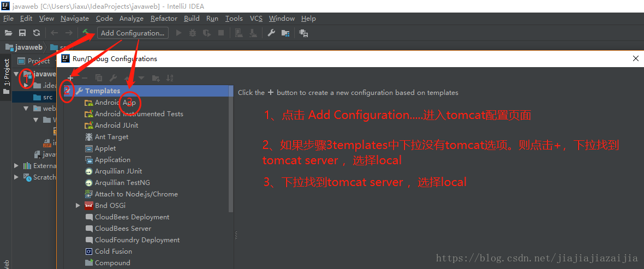644x269 pixels.
Task: Click the javaweb breadcrumb
Action: tap(24, 47)
